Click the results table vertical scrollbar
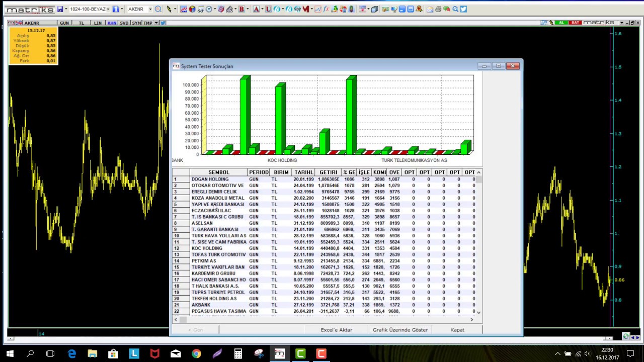644x362 pixels. tap(478, 242)
